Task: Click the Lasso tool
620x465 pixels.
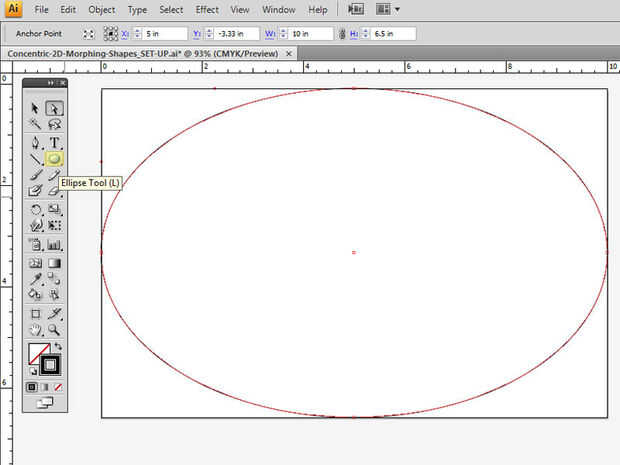Action: pos(54,125)
